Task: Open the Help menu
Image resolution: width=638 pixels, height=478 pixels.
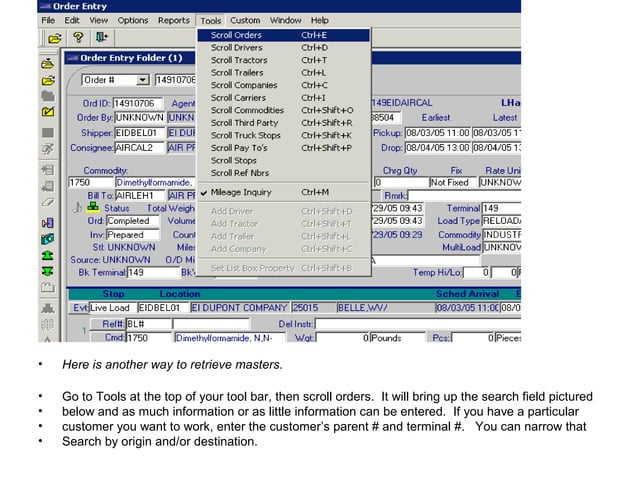Action: (x=320, y=20)
